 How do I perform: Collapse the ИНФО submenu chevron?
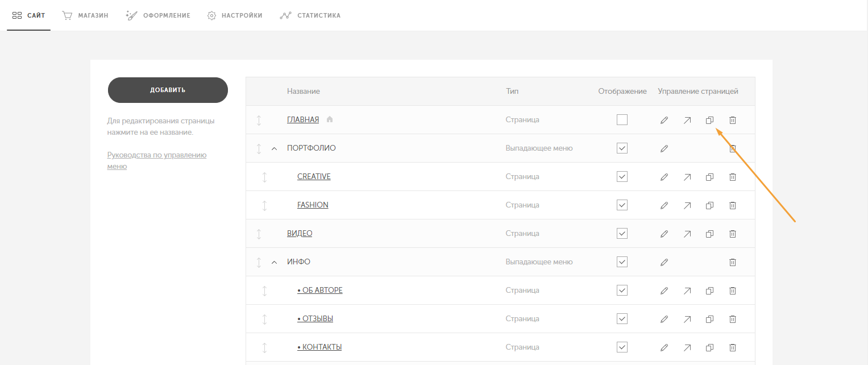click(274, 262)
